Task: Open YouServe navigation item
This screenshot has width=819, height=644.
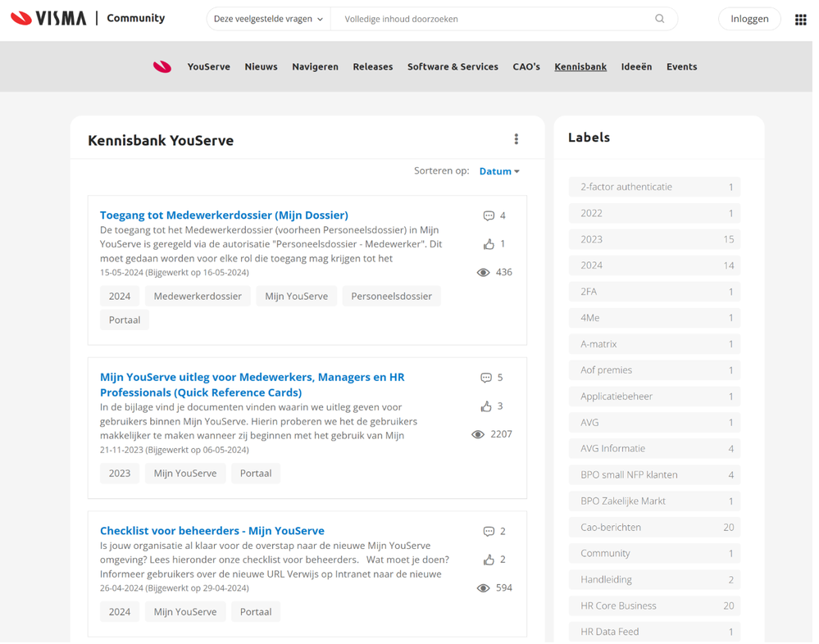Action: (x=208, y=67)
